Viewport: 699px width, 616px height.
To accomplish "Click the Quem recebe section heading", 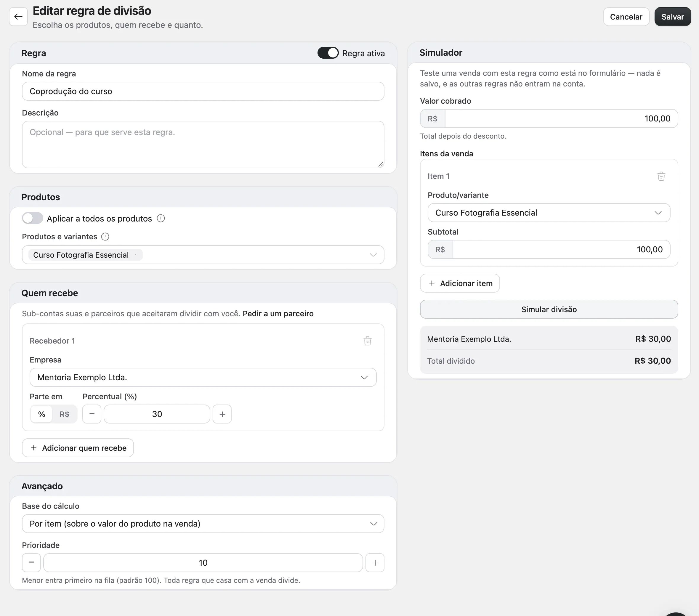I will (x=49, y=293).
